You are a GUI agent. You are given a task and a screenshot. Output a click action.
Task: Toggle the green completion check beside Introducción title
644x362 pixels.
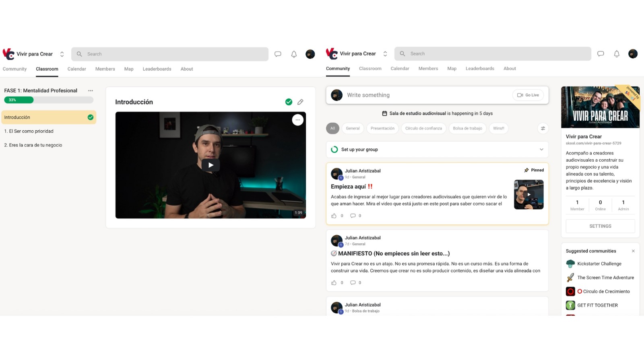tap(289, 102)
